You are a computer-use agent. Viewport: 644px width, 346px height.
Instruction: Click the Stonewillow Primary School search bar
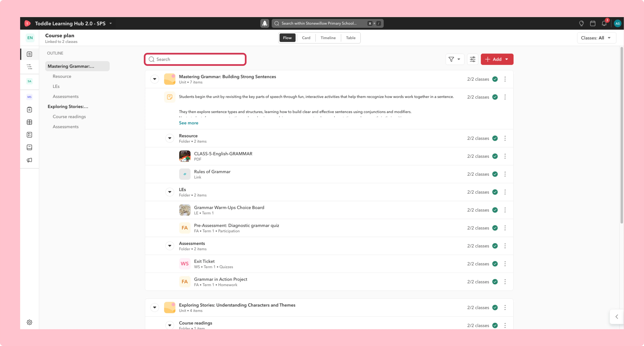click(x=327, y=23)
